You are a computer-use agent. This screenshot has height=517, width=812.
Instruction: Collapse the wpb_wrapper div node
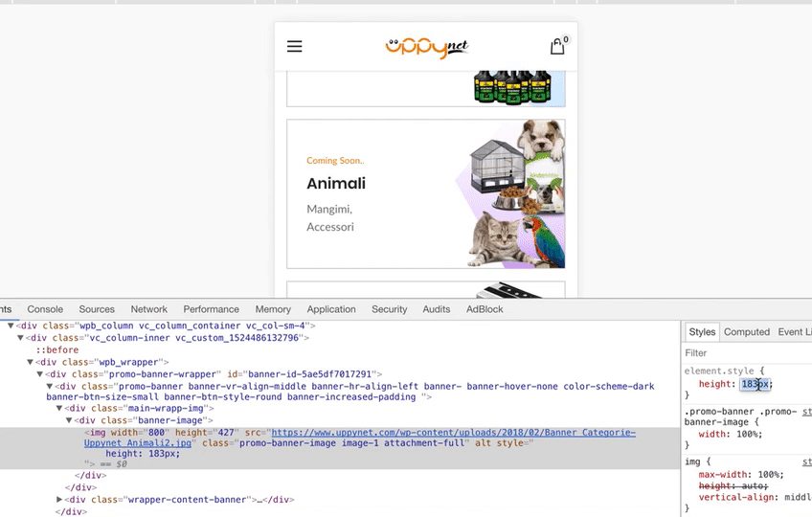click(x=30, y=362)
